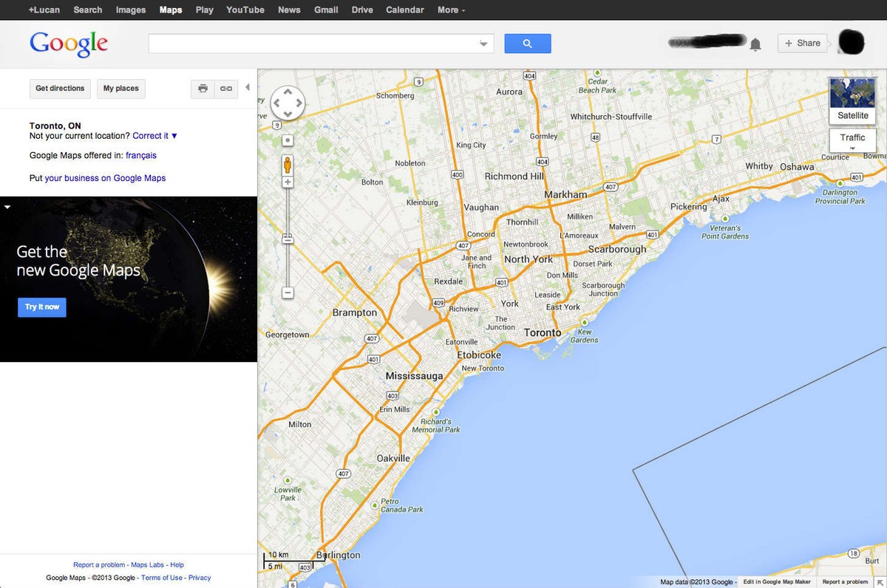
Task: Click the overview map corner arrow
Action: (x=881, y=582)
